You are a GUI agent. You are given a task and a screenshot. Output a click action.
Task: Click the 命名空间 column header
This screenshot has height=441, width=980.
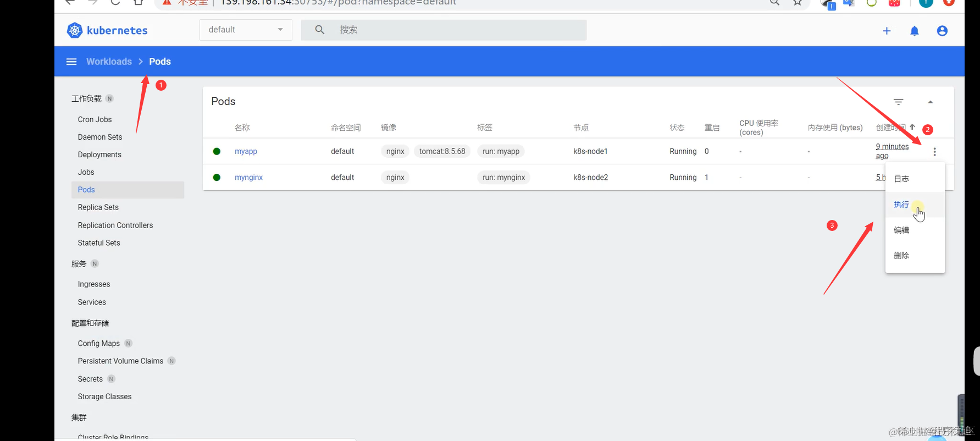pos(346,128)
